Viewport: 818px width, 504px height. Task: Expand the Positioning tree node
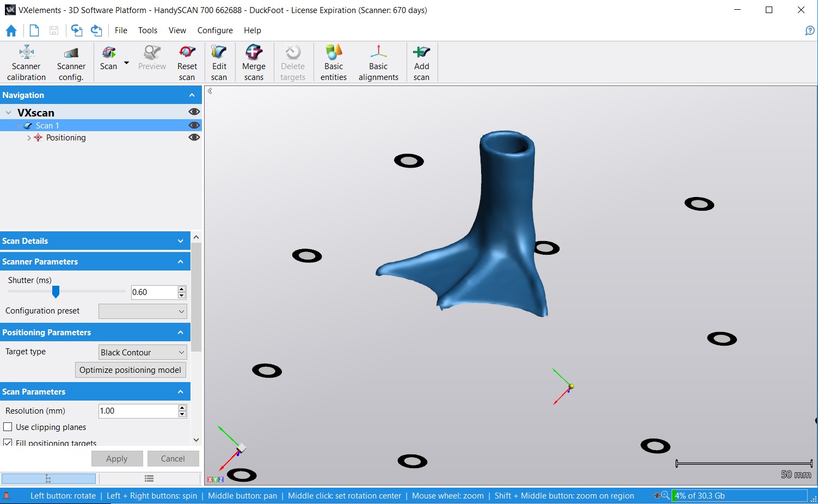coord(29,138)
